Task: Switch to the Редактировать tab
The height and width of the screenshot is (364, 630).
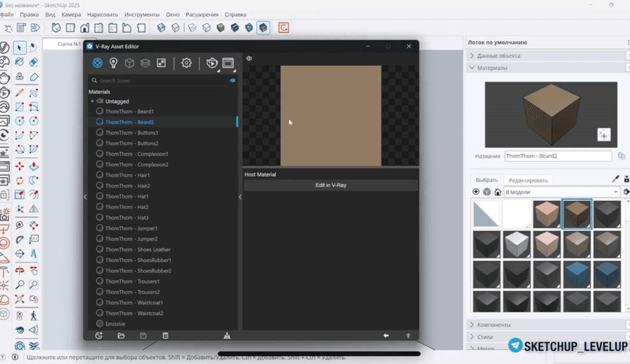Action: tap(528, 181)
